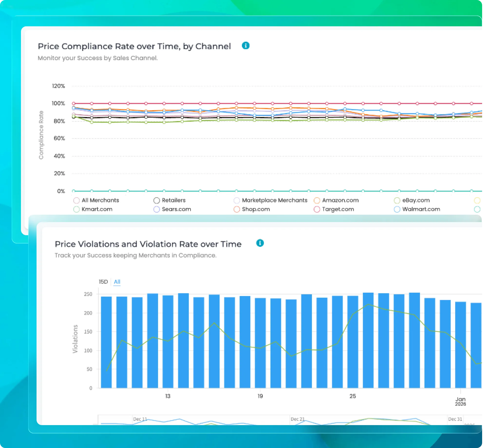Click Dec 31 marker in the range navigator

(x=455, y=419)
